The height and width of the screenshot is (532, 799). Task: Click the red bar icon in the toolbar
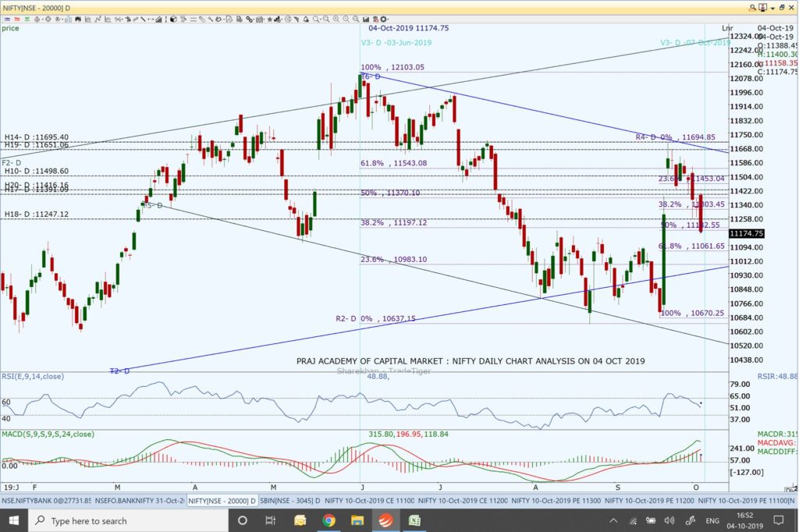17,20
